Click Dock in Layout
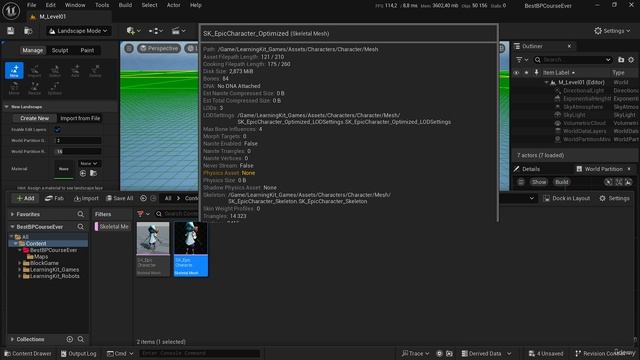Image resolution: width=640 pixels, height=360 pixels. 567,198
